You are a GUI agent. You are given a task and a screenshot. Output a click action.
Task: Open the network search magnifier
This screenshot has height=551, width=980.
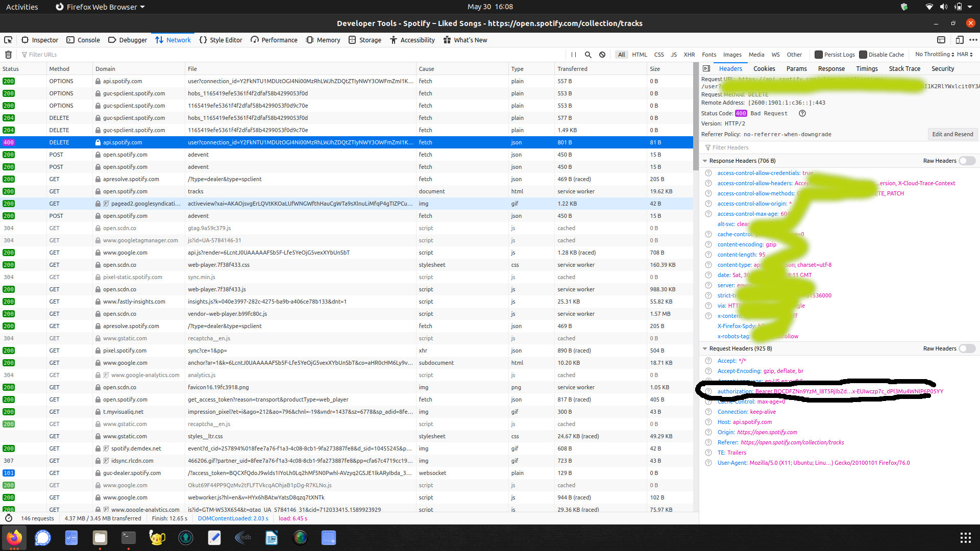pos(588,55)
